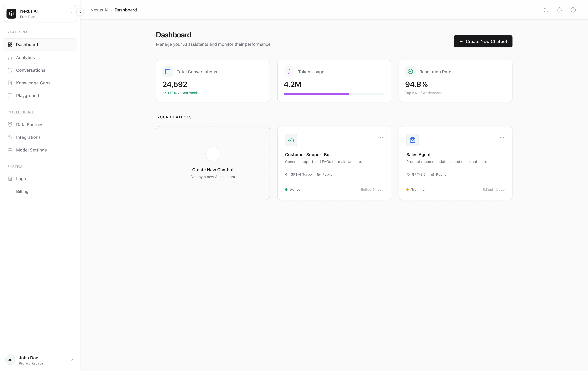Open help question mark icon
588x371 pixels.
[x=573, y=10]
